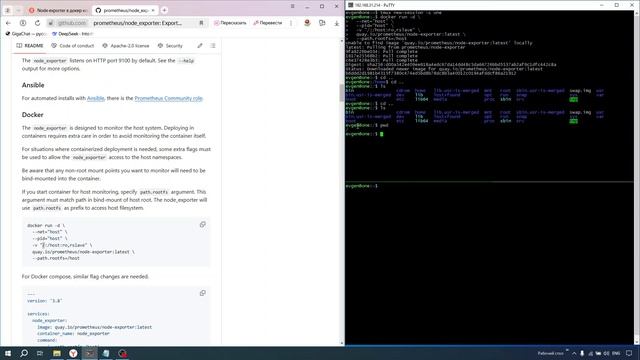This screenshot has height=360, width=640.
Task: Copy the Docker compose YAML block
Action: coord(202,293)
